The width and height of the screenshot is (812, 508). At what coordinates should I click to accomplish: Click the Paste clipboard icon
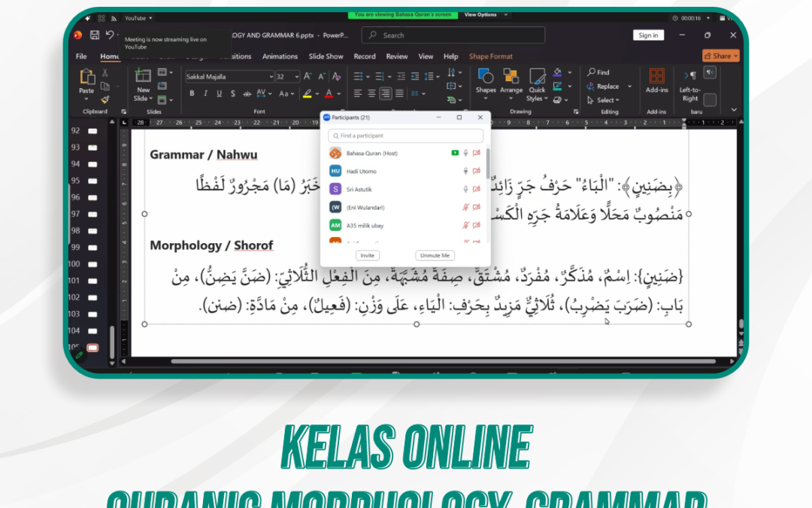tap(86, 78)
